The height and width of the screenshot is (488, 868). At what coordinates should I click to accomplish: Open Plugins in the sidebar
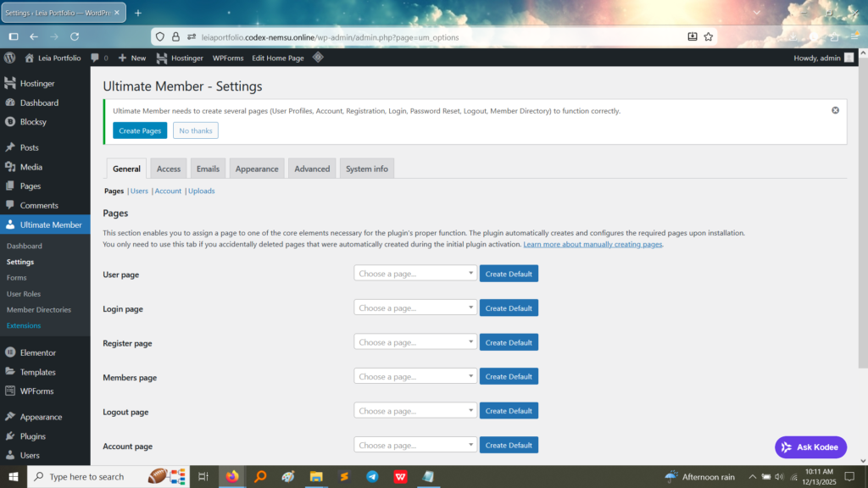(x=35, y=435)
